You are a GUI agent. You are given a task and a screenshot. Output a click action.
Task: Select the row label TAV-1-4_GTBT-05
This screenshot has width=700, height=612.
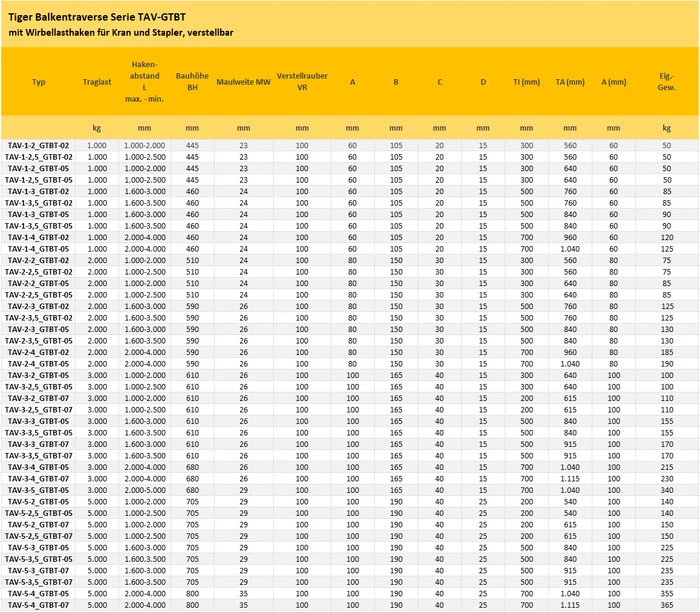coord(39,249)
